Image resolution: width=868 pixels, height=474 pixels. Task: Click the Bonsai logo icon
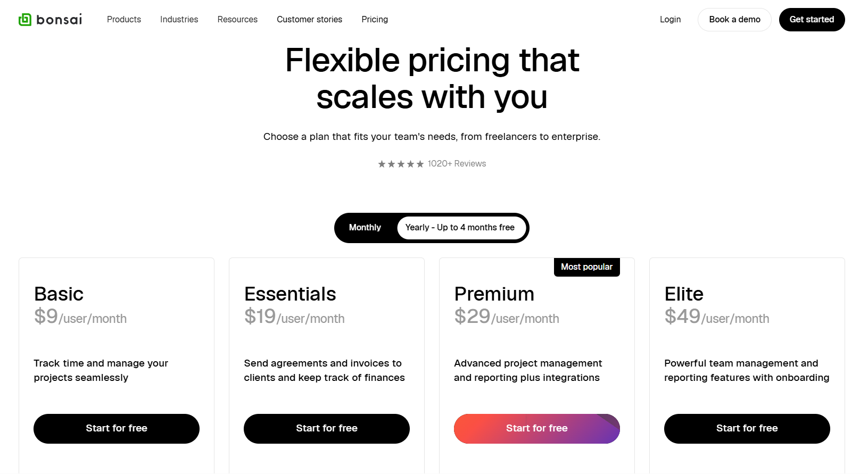25,20
